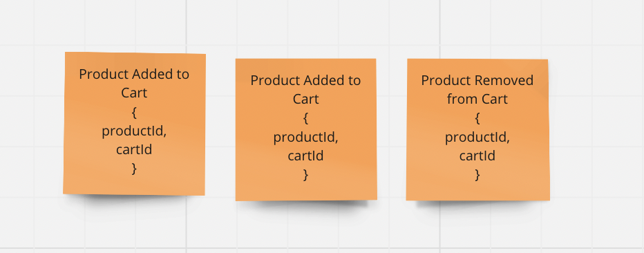Click closing brace in the middle note
Image resolution: width=644 pixels, height=253 pixels.
click(x=306, y=175)
